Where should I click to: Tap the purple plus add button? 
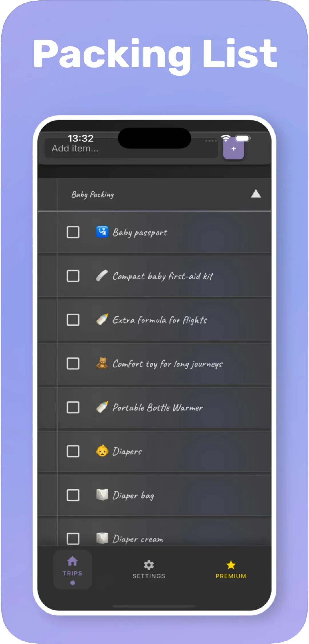click(x=233, y=149)
